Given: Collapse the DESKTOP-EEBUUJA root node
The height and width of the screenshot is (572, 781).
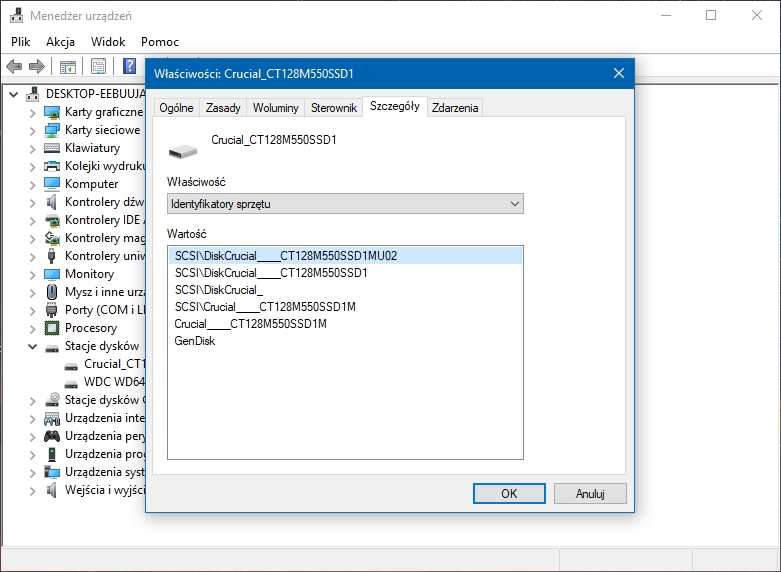Looking at the screenshot, I should [13, 94].
